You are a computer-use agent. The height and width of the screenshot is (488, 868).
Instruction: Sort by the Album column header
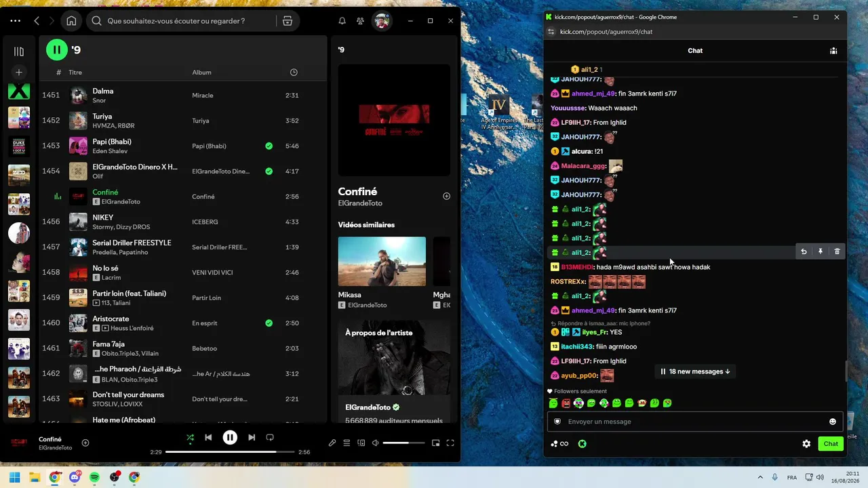pyautogui.click(x=201, y=73)
